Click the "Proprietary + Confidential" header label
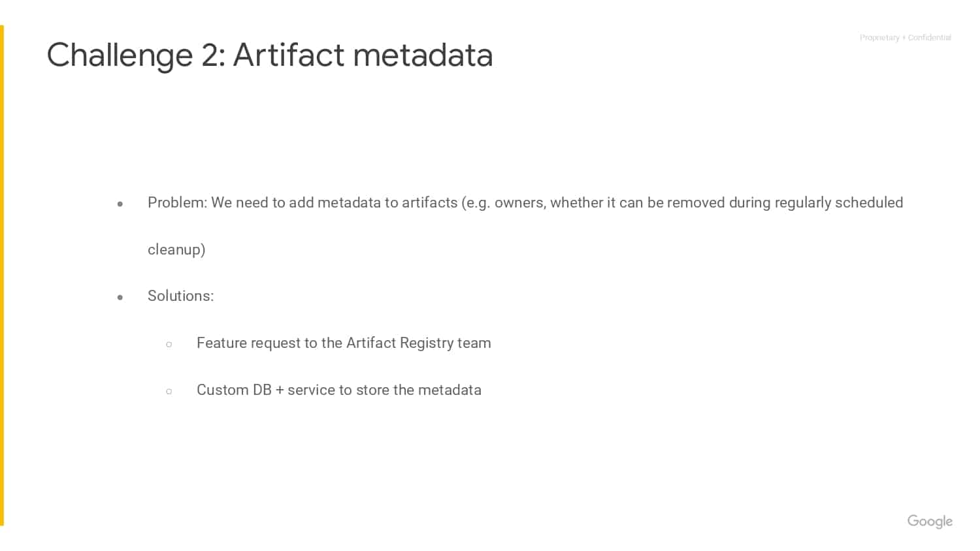 [906, 38]
